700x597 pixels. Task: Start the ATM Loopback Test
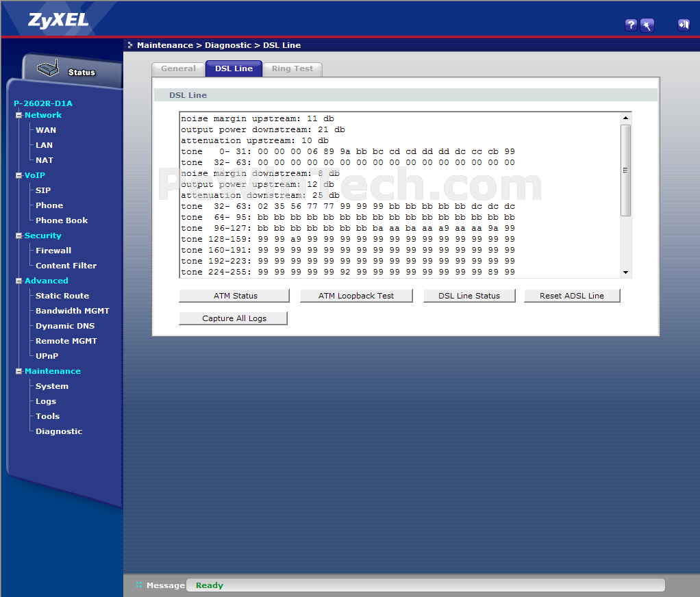point(356,296)
